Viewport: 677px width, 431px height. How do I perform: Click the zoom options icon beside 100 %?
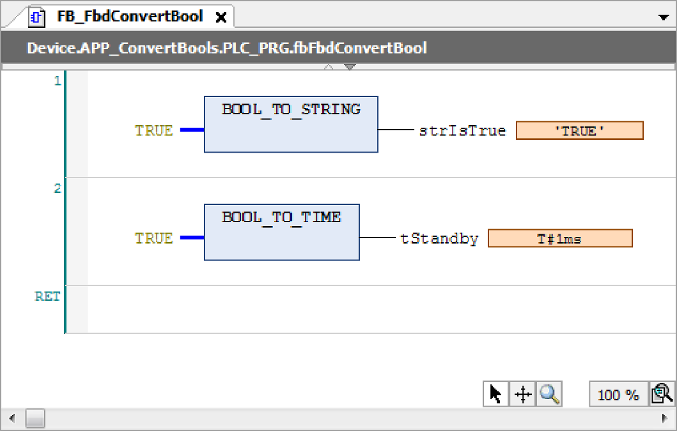[x=661, y=395]
